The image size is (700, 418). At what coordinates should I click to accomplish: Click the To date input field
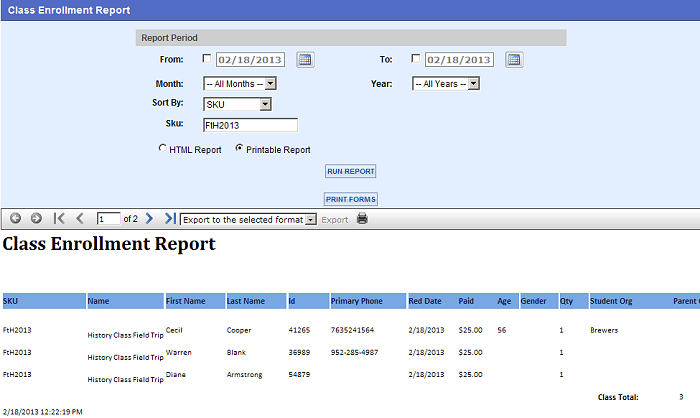(x=459, y=59)
